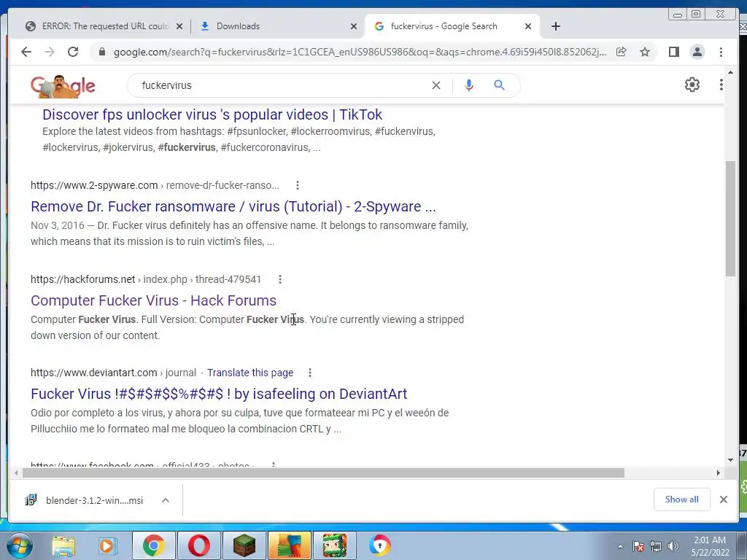Click the network tray icon
The width and height of the screenshot is (747, 560).
coord(656,547)
